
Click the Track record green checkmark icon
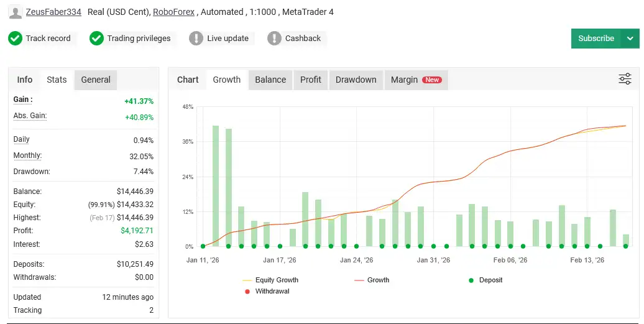[x=15, y=39]
